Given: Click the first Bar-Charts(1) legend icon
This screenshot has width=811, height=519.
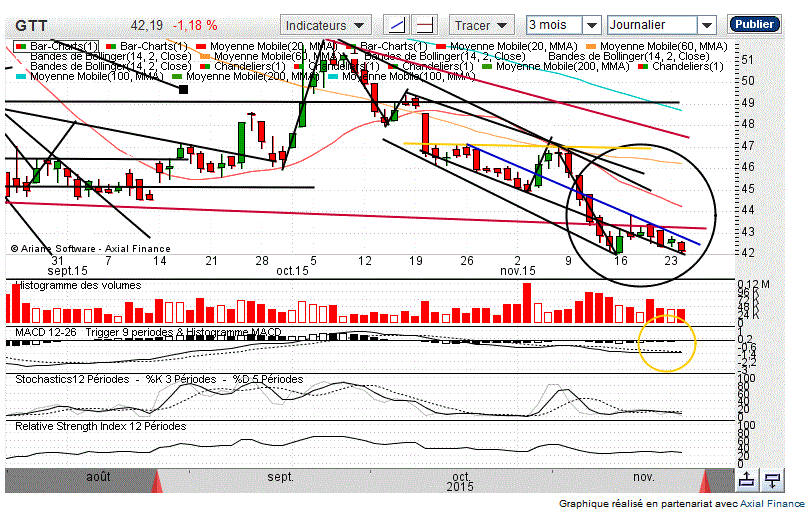Looking at the screenshot, I should point(21,46).
